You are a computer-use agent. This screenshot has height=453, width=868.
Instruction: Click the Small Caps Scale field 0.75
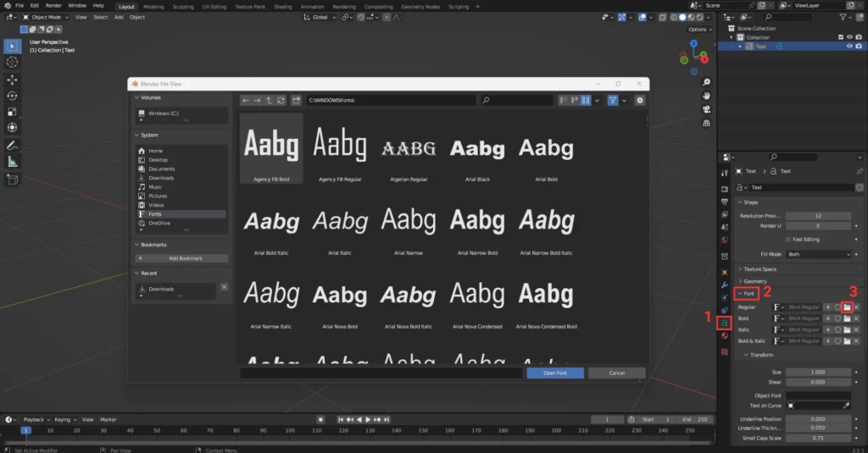point(818,438)
